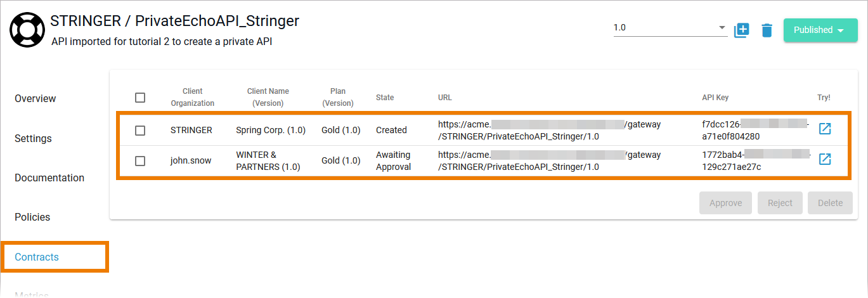The width and height of the screenshot is (868, 298).
Task: Open the 1.0 version dropdown
Action: pyautogui.click(x=670, y=28)
